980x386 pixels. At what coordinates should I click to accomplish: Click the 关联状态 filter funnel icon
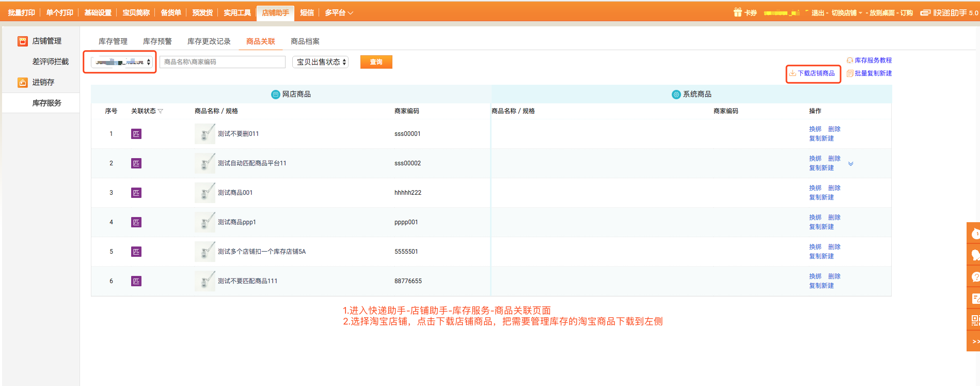[161, 111]
